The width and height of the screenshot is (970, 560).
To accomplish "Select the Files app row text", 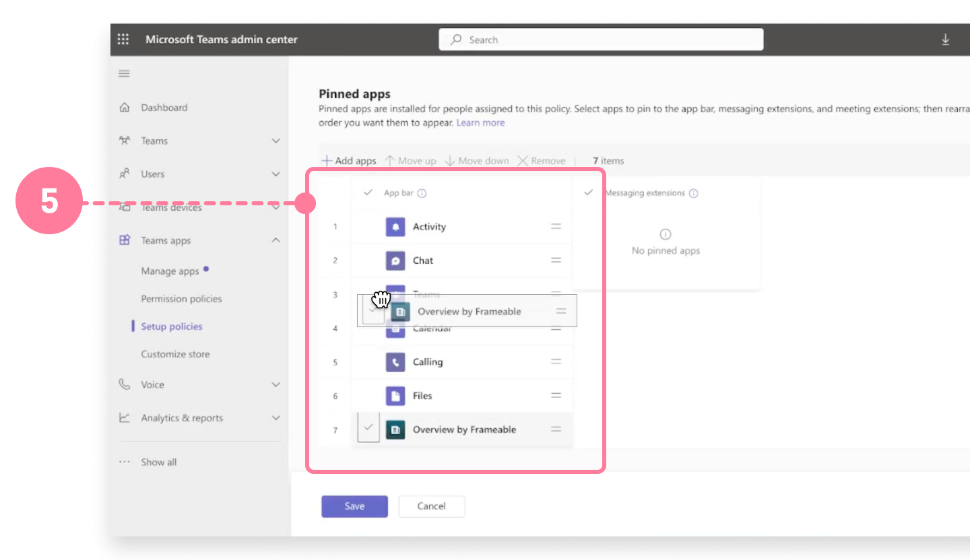I will [422, 396].
